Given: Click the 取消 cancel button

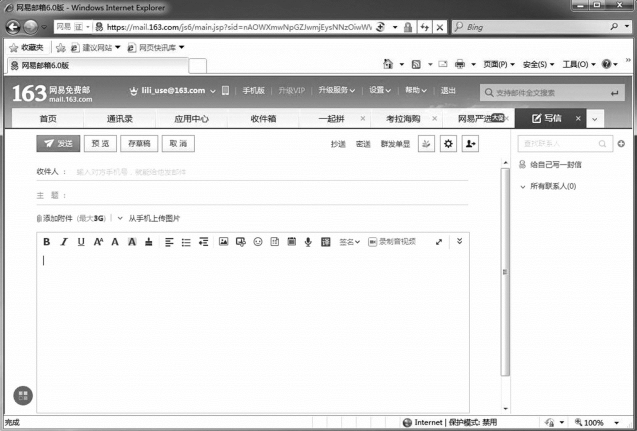Looking at the screenshot, I should point(178,143).
